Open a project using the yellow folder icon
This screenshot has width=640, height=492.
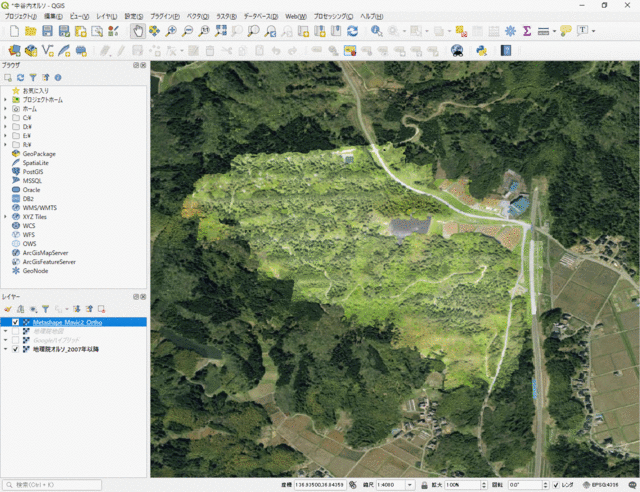click(31, 31)
